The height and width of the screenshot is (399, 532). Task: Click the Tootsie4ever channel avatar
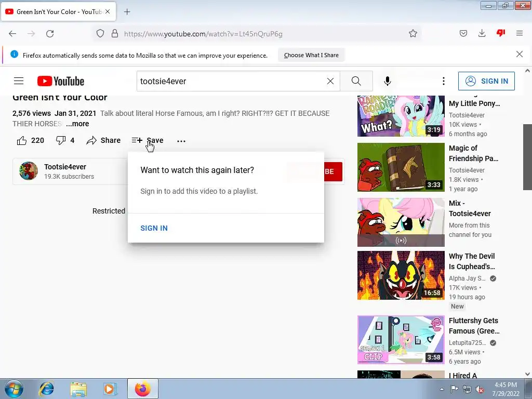[x=29, y=170]
